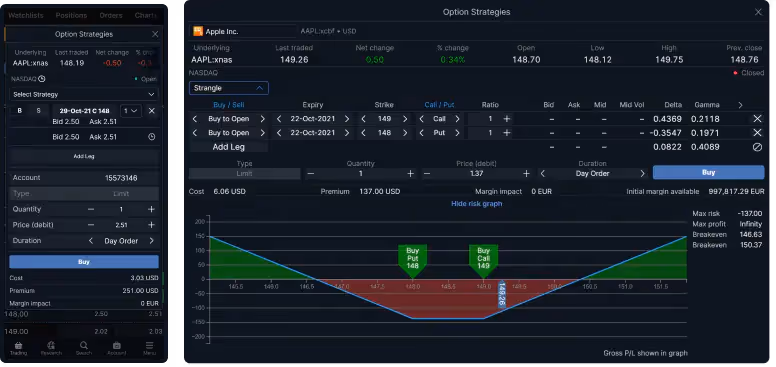Image resolution: width=776 pixels, height=367 pixels.
Task: Lower strike from 148
Action: [x=364, y=133]
